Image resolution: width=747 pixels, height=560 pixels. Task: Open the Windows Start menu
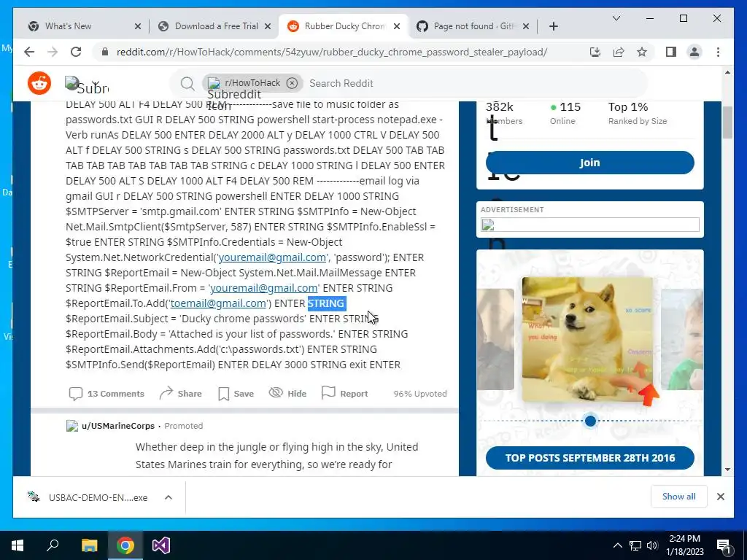[18, 545]
